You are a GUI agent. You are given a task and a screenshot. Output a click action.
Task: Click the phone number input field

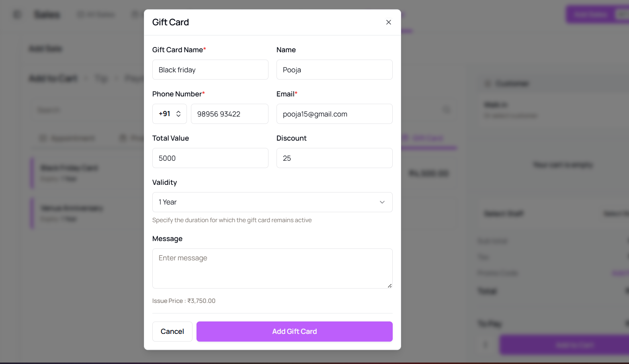tap(229, 114)
